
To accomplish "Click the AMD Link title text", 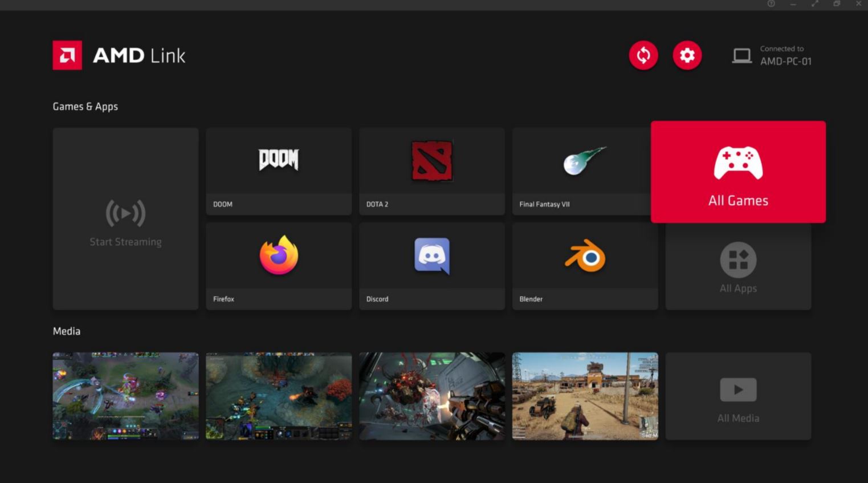I will [x=139, y=56].
